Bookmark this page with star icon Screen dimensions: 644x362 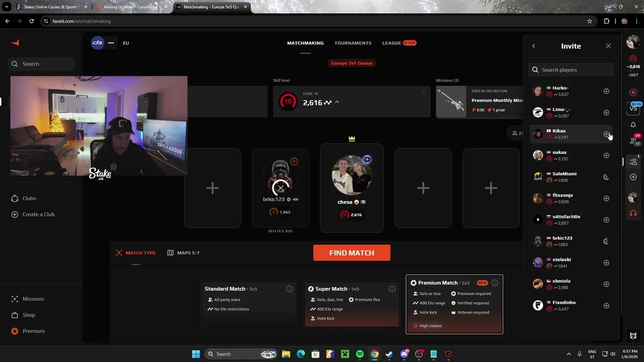pyautogui.click(x=590, y=21)
